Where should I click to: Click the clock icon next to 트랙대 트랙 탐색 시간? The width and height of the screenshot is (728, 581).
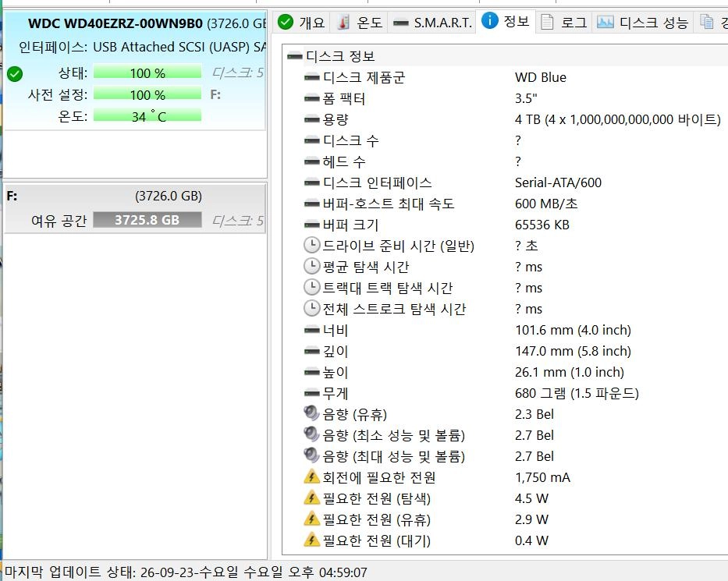(311, 287)
